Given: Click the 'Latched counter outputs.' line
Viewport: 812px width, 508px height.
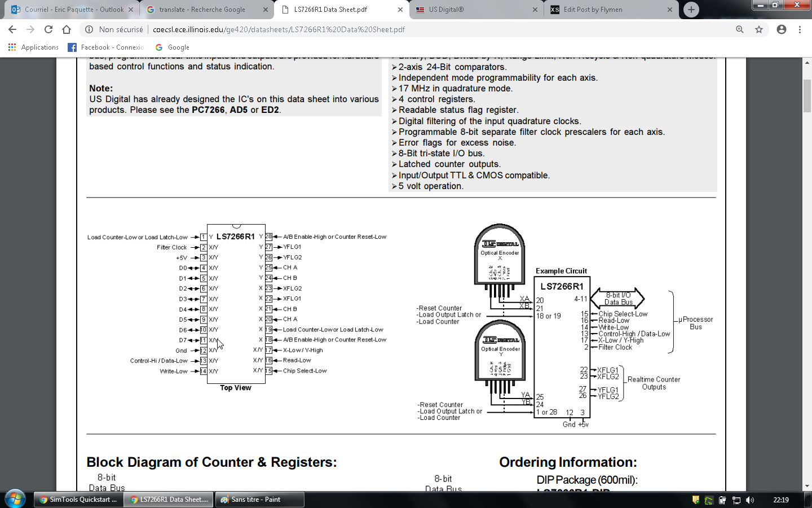Looking at the screenshot, I should [449, 164].
